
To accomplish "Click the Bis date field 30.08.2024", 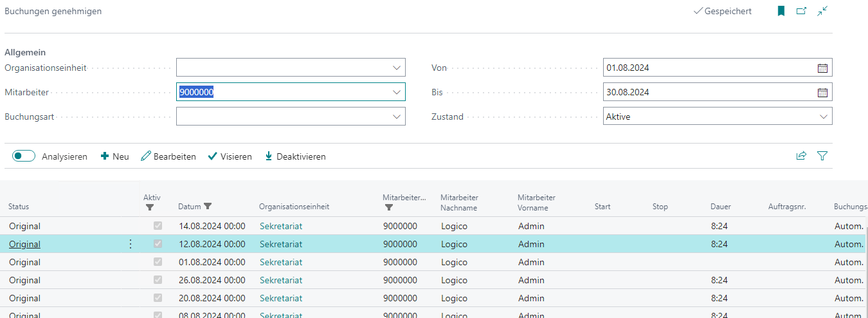I will pyautogui.click(x=718, y=92).
